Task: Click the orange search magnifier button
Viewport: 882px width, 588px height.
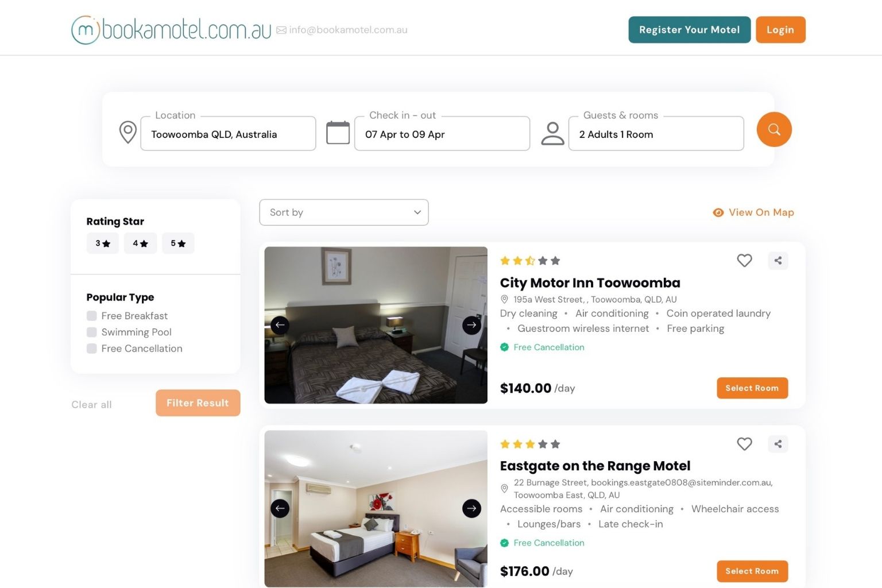Action: pos(773,129)
